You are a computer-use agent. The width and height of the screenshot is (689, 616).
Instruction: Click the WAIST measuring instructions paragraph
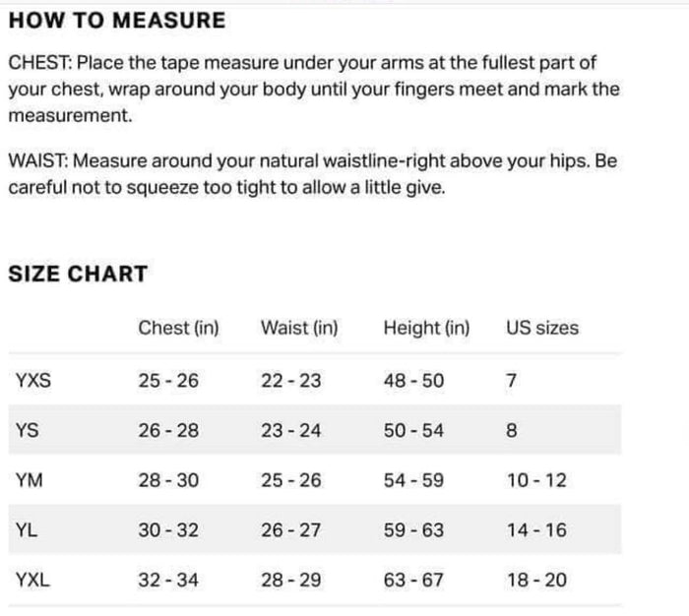[313, 174]
